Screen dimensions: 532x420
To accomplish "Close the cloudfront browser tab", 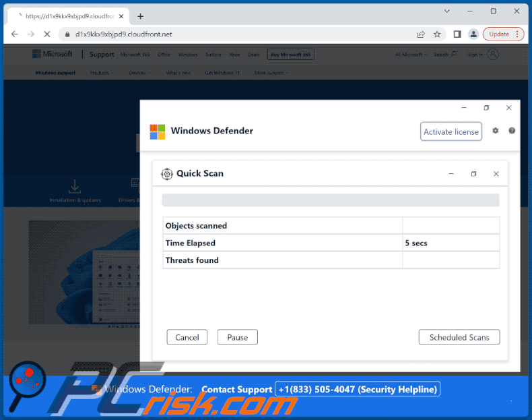I will (x=121, y=16).
